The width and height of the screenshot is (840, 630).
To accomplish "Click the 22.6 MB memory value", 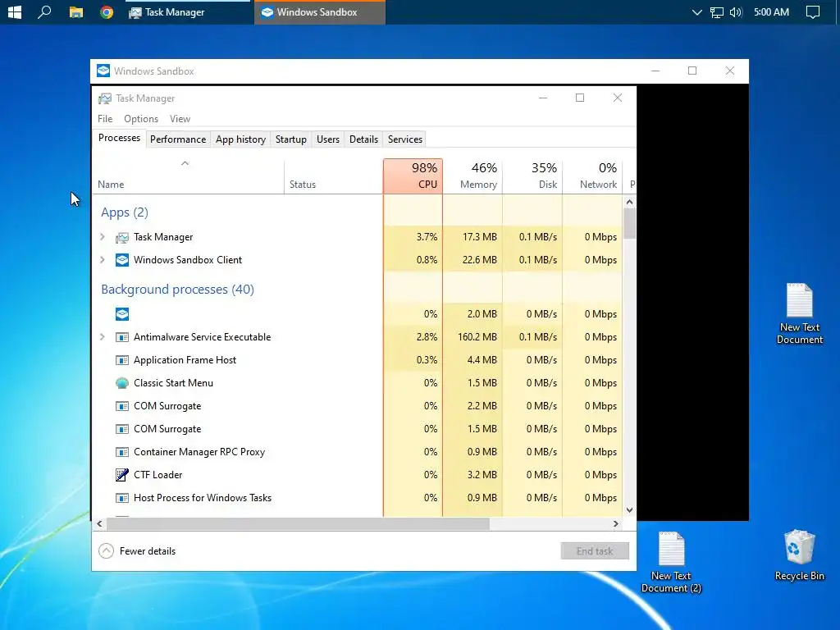I will [x=480, y=260].
